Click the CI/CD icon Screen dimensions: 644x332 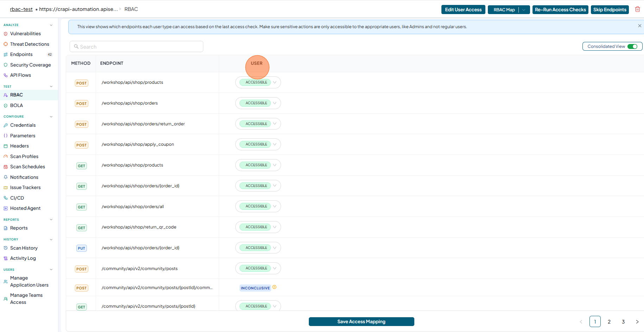pos(6,198)
